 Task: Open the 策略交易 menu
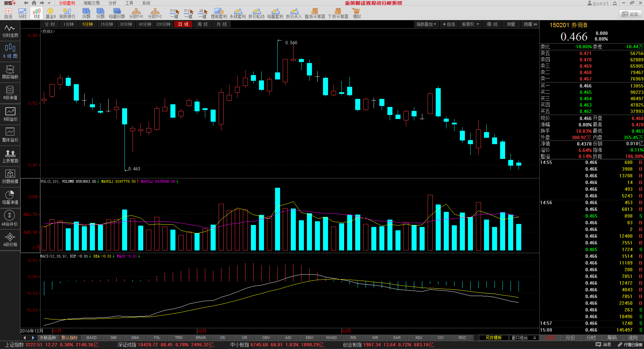tap(92, 3)
